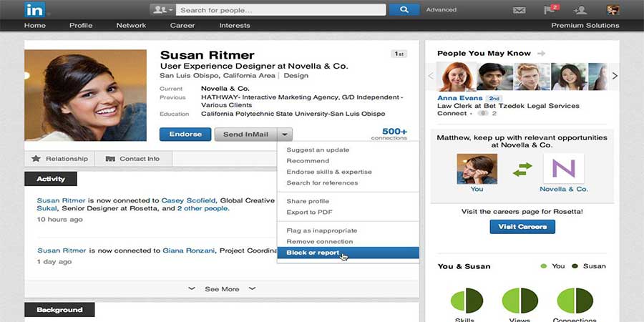Toggle the dropdown arrow beside Send InMail
Viewport: 644px width, 322px height.
click(285, 134)
